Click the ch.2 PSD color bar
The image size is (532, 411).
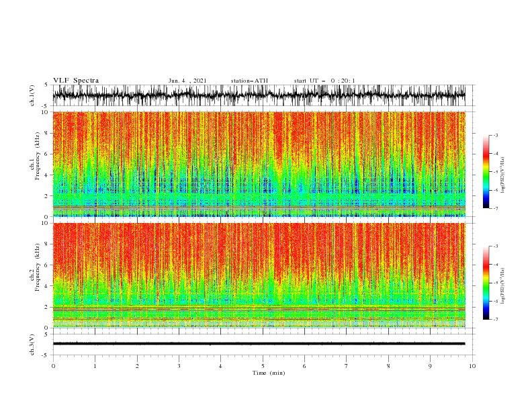tap(486, 283)
